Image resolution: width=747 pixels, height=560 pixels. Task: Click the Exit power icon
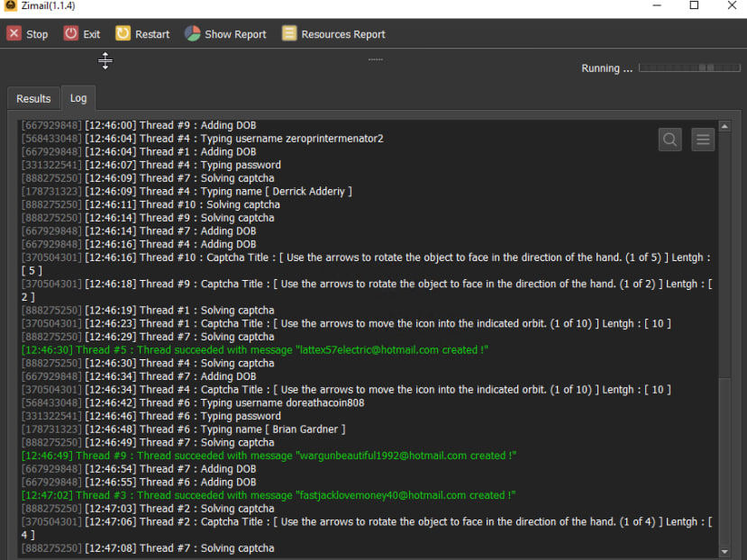click(71, 34)
